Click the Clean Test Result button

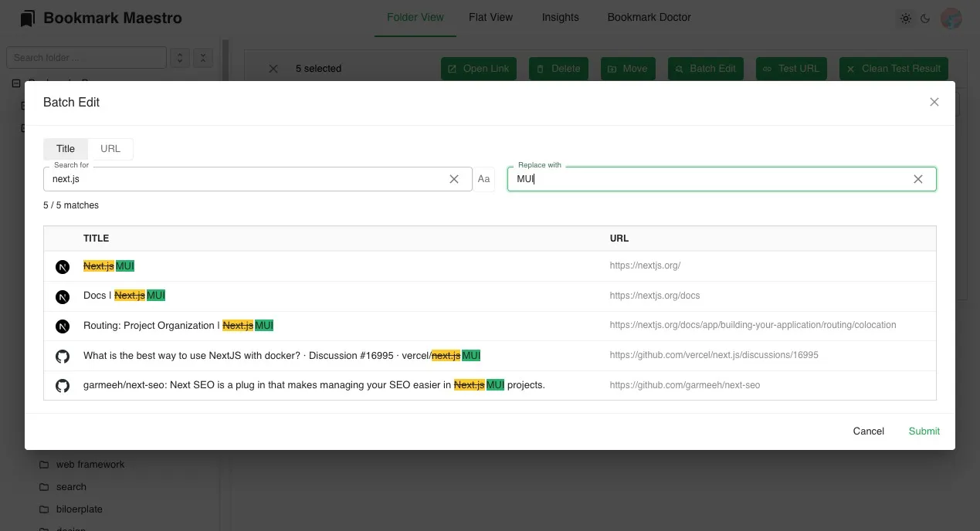click(x=894, y=69)
